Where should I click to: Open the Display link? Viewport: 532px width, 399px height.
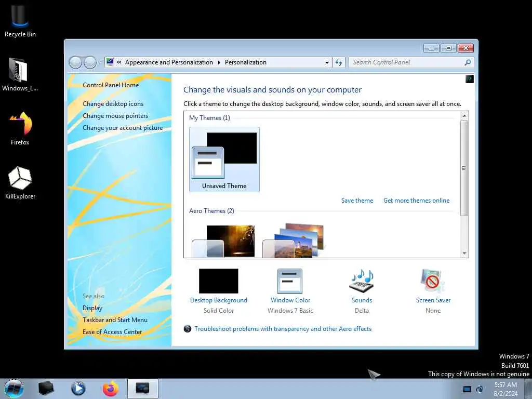coord(92,308)
